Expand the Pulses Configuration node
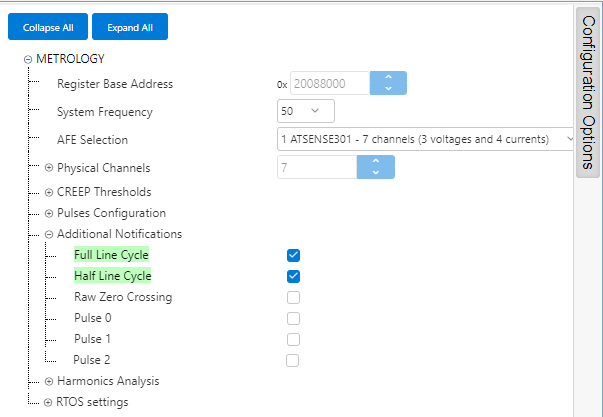 tap(48, 213)
